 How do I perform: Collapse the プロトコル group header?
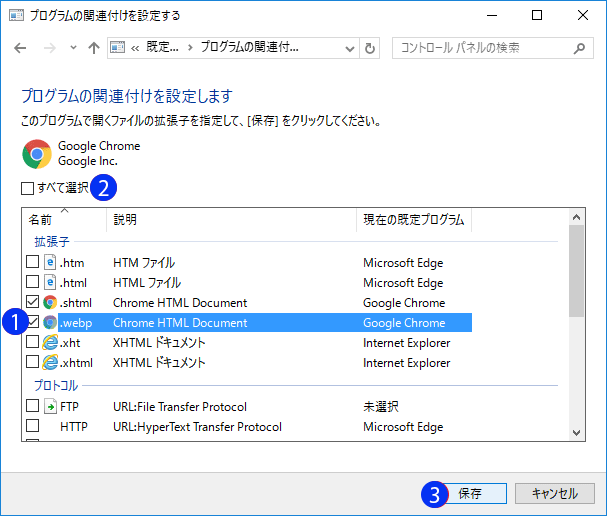coord(56,386)
